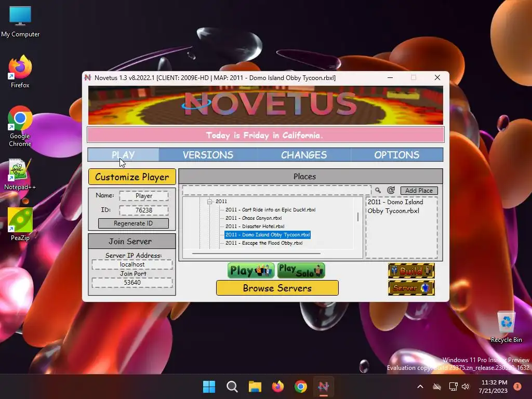
Task: Minimize the Novetus window
Action: tap(390, 78)
